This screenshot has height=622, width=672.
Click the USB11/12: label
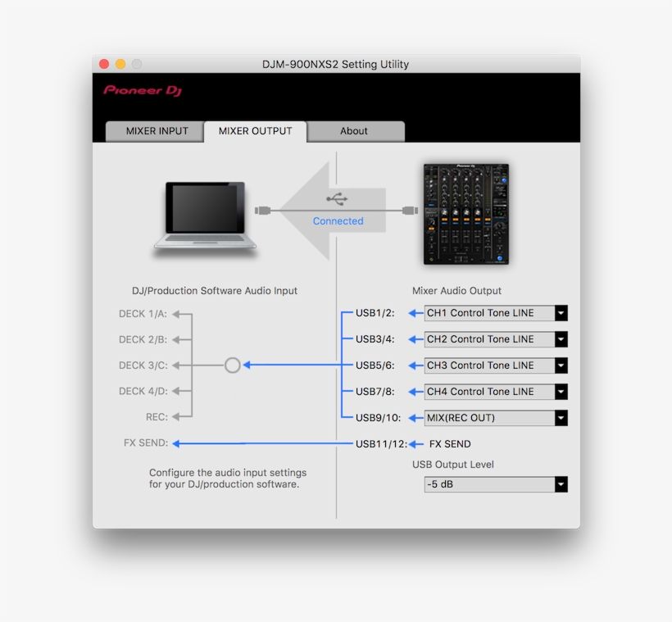coord(381,444)
